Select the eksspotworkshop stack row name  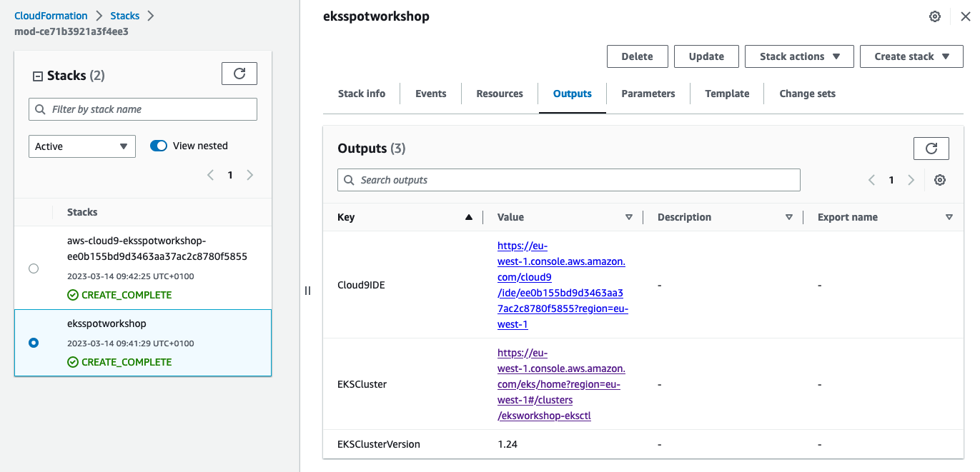tap(107, 323)
